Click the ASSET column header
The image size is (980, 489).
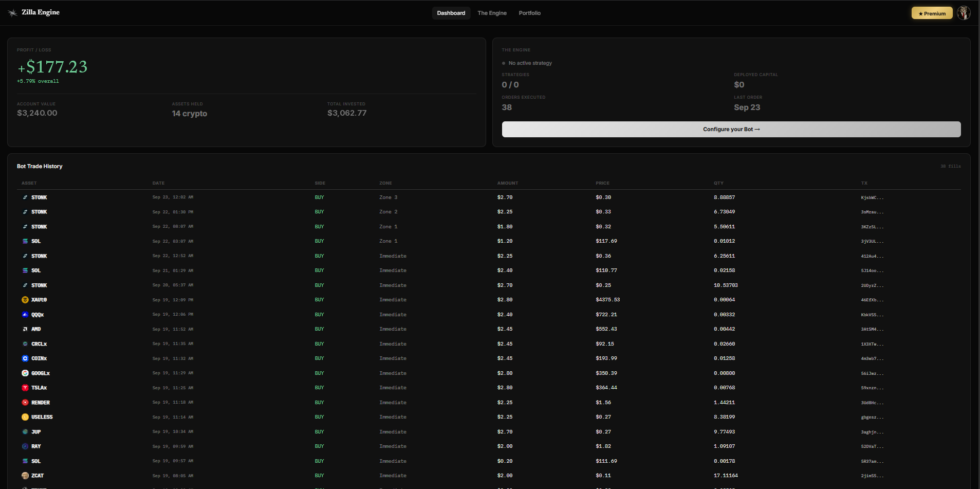tap(29, 183)
